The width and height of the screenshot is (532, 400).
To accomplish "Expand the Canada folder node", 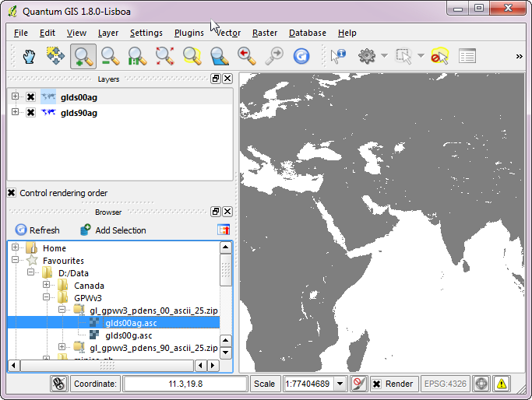I will click(46, 284).
